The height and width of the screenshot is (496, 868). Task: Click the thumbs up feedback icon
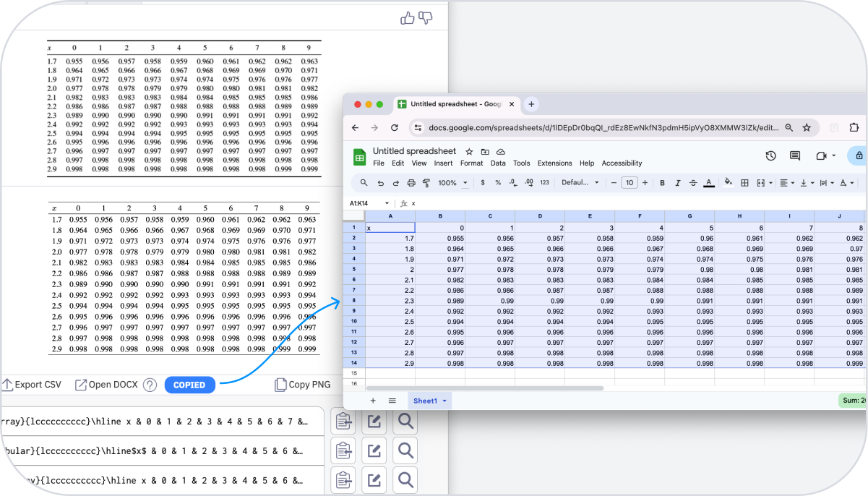[408, 18]
